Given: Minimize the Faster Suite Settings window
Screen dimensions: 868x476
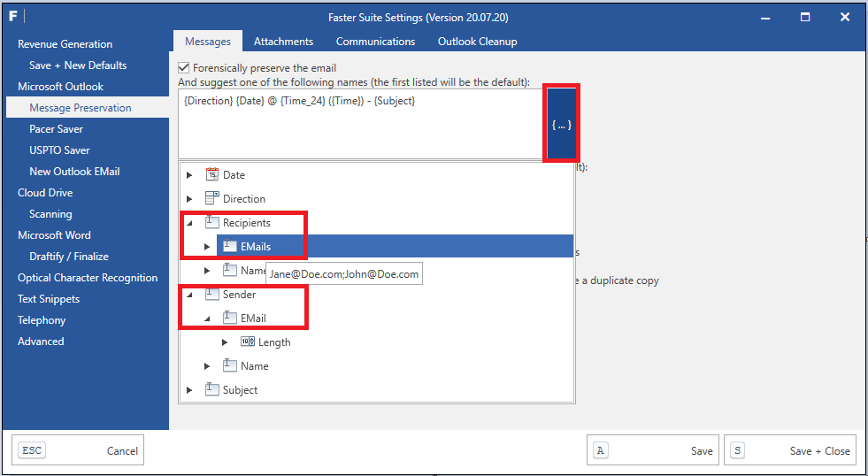Looking at the screenshot, I should click(765, 18).
